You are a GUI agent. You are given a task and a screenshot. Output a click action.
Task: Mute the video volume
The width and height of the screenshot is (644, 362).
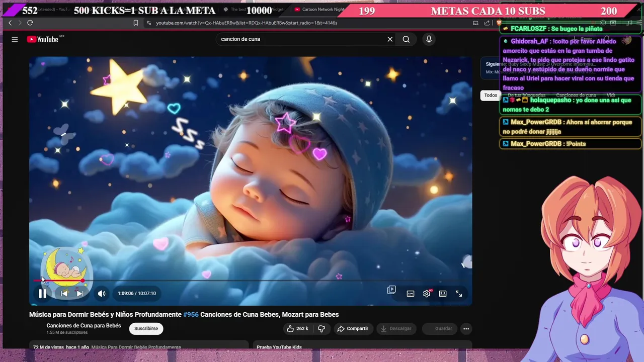102,294
